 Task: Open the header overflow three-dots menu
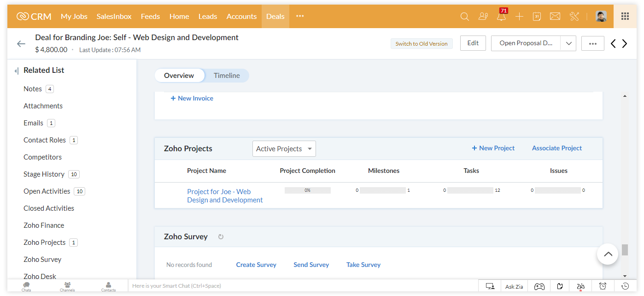click(x=300, y=16)
